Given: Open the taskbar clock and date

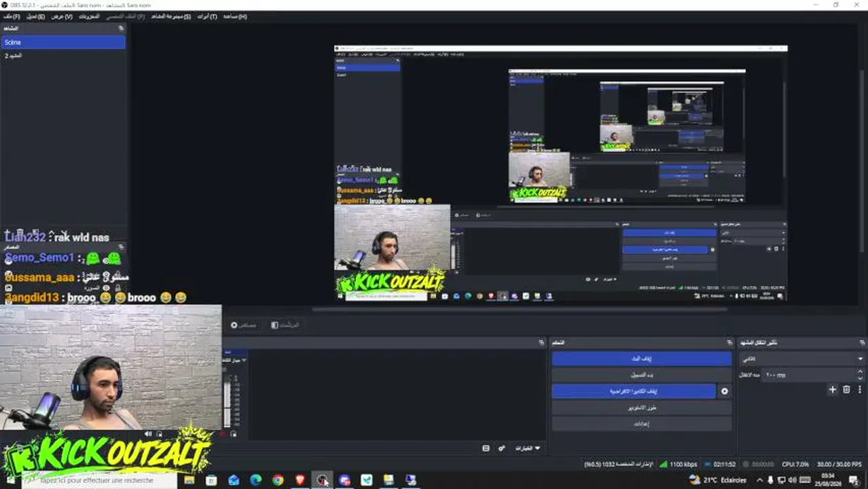Looking at the screenshot, I should [828, 480].
